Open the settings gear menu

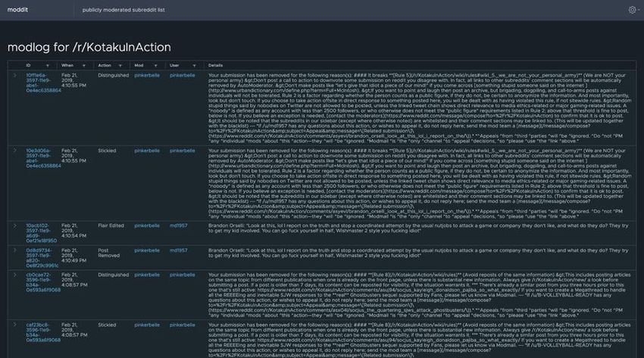[x=633, y=10]
